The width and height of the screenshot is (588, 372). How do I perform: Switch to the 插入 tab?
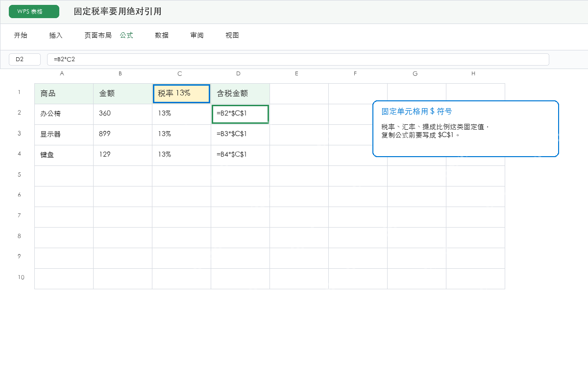56,35
